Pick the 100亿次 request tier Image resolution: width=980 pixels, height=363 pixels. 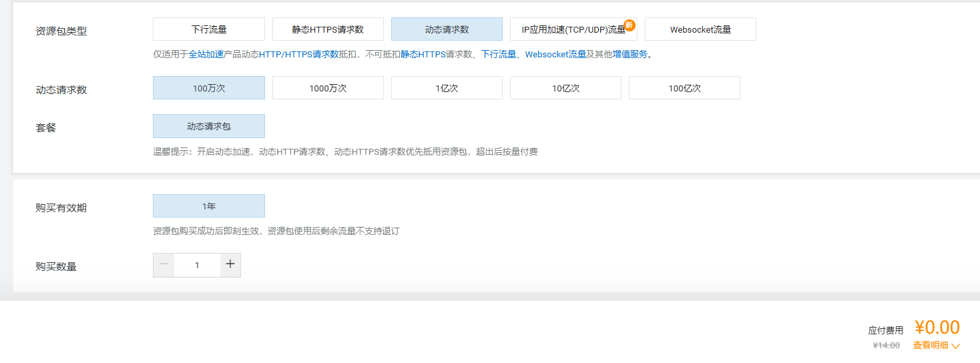click(x=684, y=88)
